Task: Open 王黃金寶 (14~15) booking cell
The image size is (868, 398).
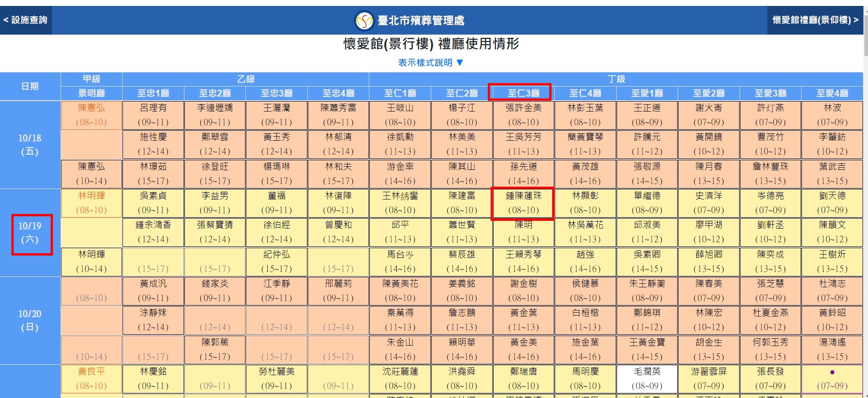Action: coord(647,350)
